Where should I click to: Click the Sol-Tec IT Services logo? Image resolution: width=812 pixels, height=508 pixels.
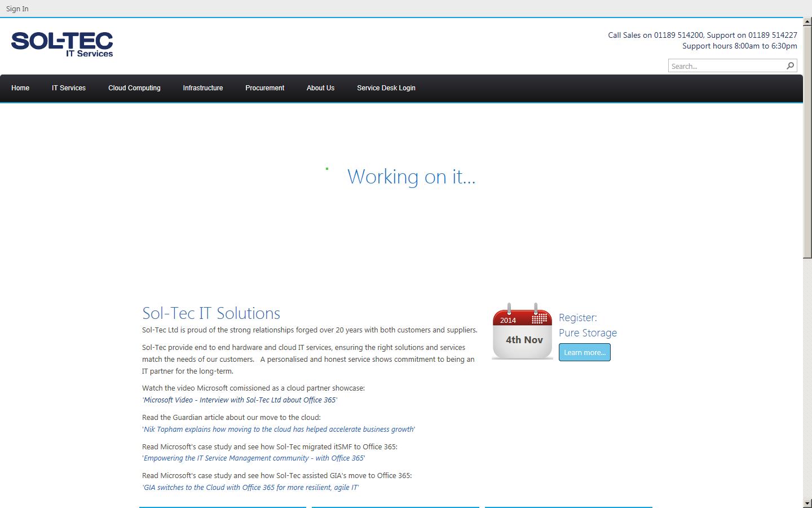pos(61,45)
